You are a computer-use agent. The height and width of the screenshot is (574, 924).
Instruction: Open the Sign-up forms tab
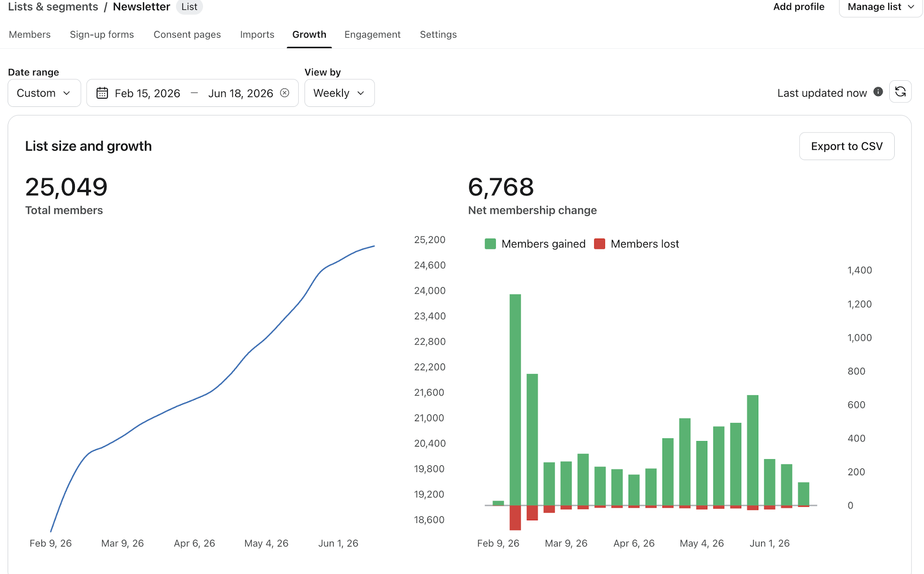[x=102, y=35]
